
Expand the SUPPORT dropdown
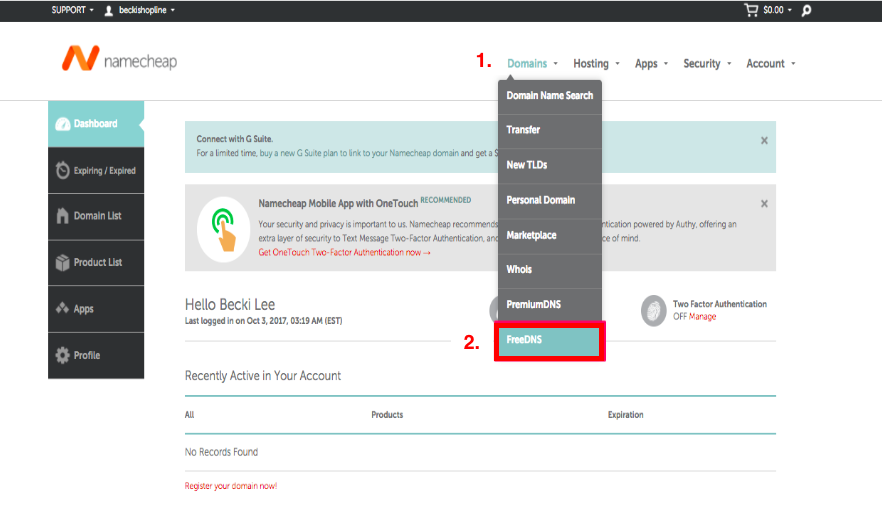click(x=73, y=10)
